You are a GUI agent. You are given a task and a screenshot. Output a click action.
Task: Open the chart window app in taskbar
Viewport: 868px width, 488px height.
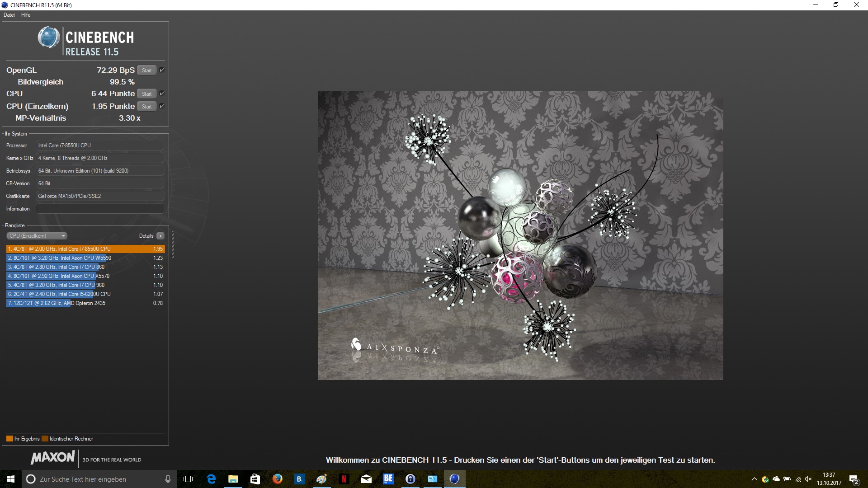432,479
